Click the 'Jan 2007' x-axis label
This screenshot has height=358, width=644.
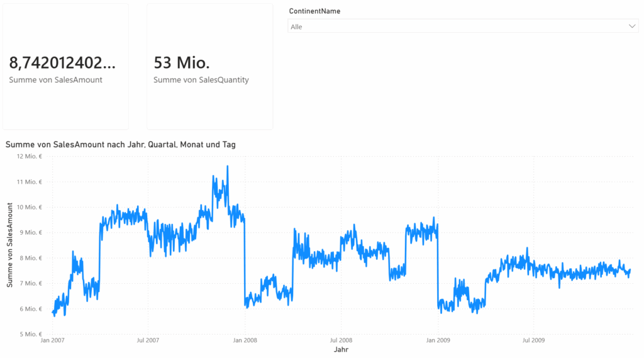[x=53, y=340]
